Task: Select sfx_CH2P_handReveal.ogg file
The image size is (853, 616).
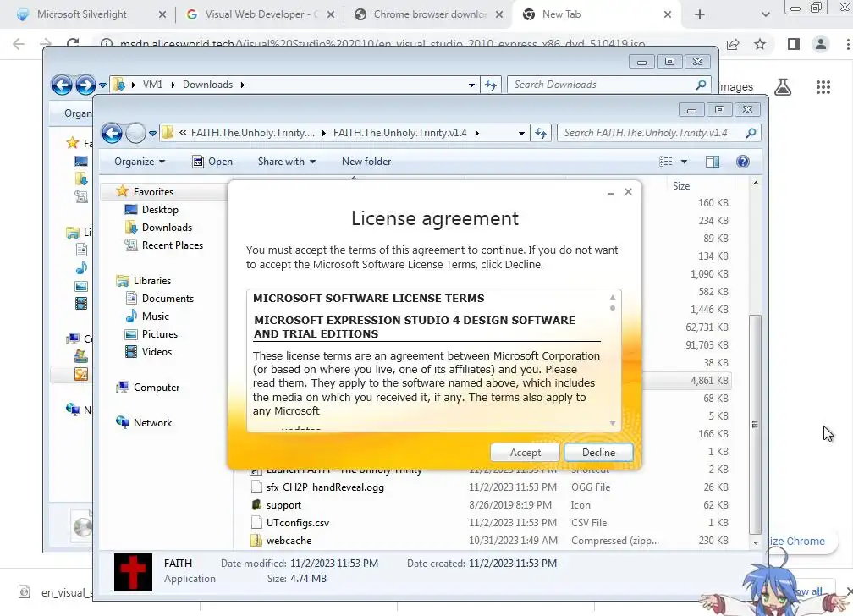Action: click(x=325, y=487)
